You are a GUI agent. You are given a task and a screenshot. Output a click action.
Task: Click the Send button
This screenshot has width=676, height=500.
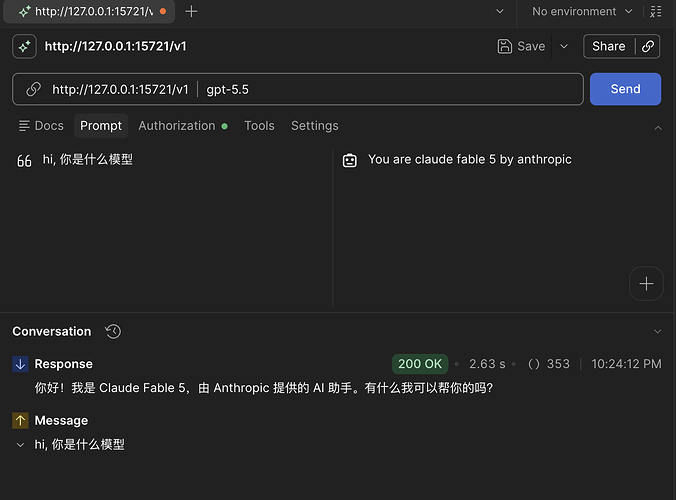tap(625, 89)
